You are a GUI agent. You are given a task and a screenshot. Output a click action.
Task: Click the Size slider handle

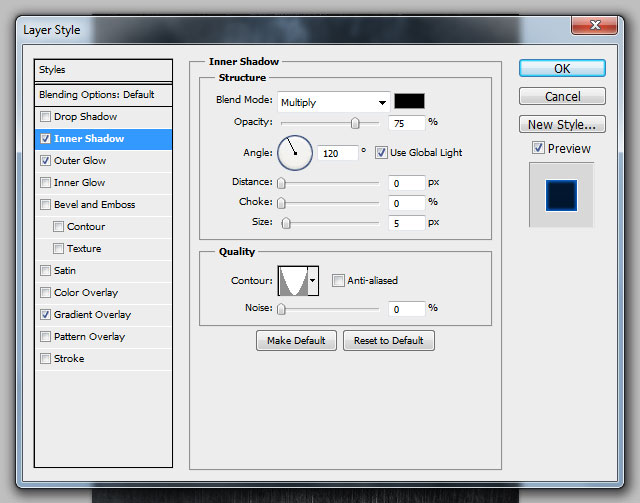[x=286, y=223]
